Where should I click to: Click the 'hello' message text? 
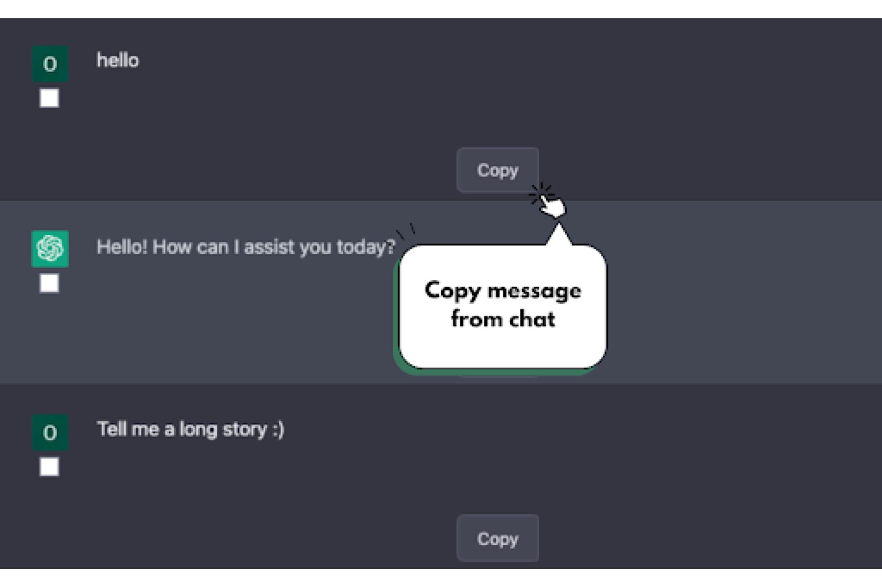(x=118, y=61)
